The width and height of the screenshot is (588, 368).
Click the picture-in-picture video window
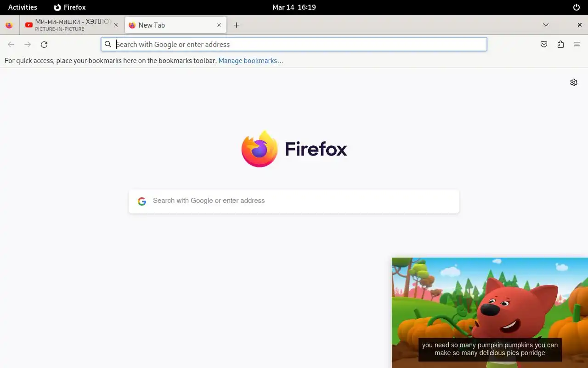point(490,313)
